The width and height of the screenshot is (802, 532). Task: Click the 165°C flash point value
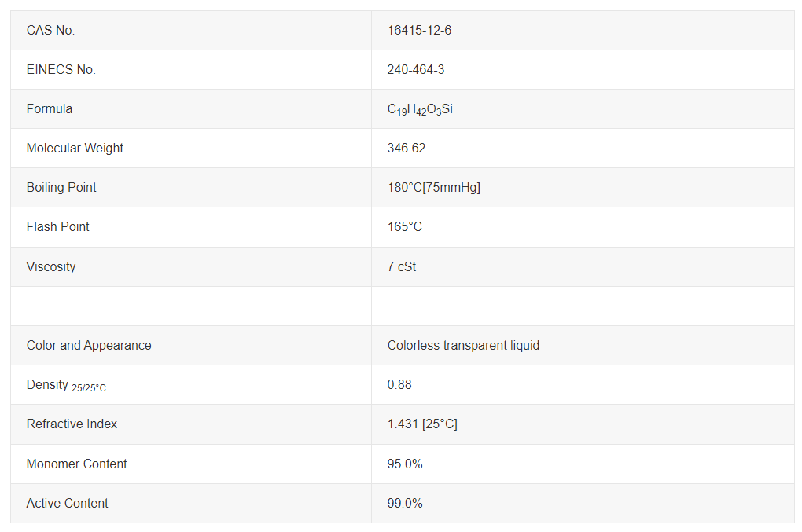tap(404, 227)
